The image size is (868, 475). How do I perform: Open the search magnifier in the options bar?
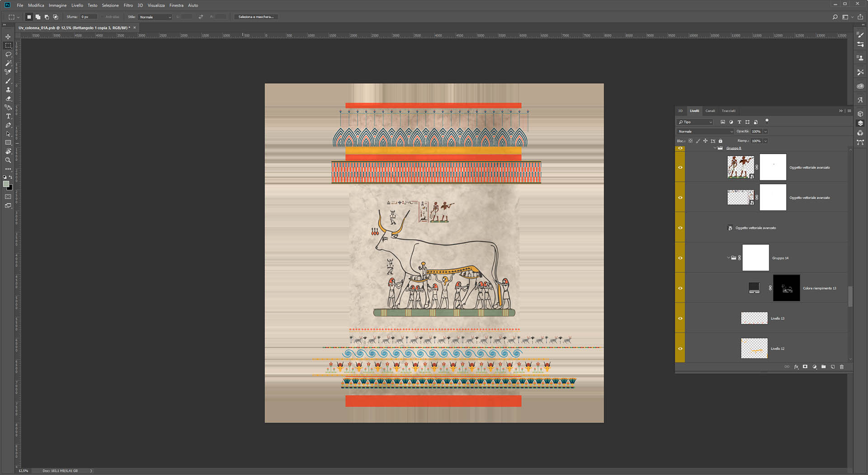click(x=835, y=17)
